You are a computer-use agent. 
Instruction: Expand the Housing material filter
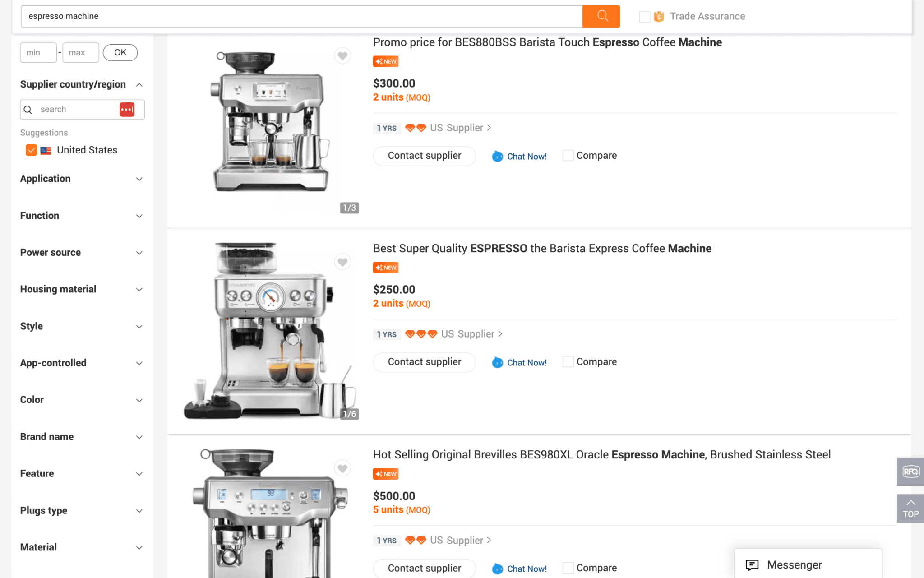click(x=81, y=289)
